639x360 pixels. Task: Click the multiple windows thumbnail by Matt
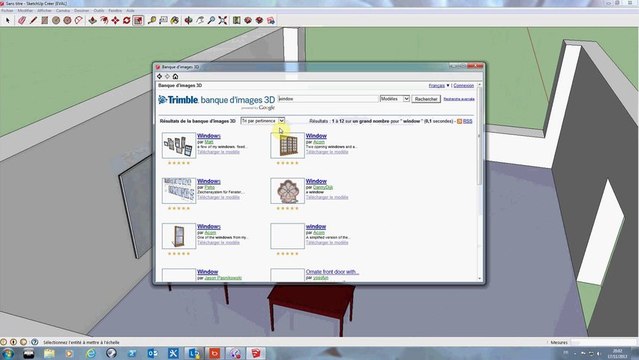point(179,146)
